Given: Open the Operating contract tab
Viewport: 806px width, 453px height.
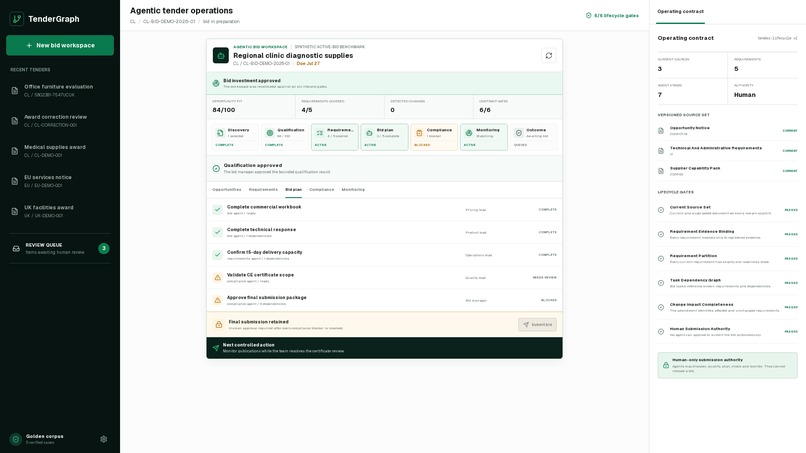Looking at the screenshot, I should tap(681, 11).
